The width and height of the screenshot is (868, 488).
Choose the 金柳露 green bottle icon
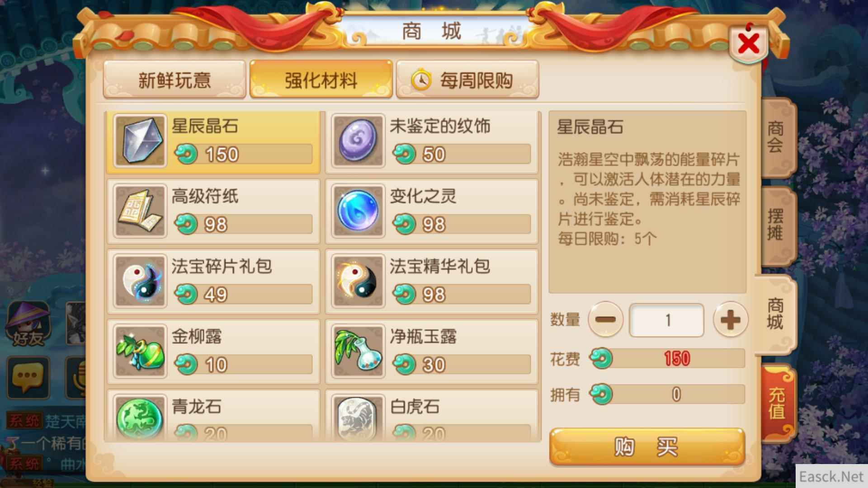click(140, 351)
